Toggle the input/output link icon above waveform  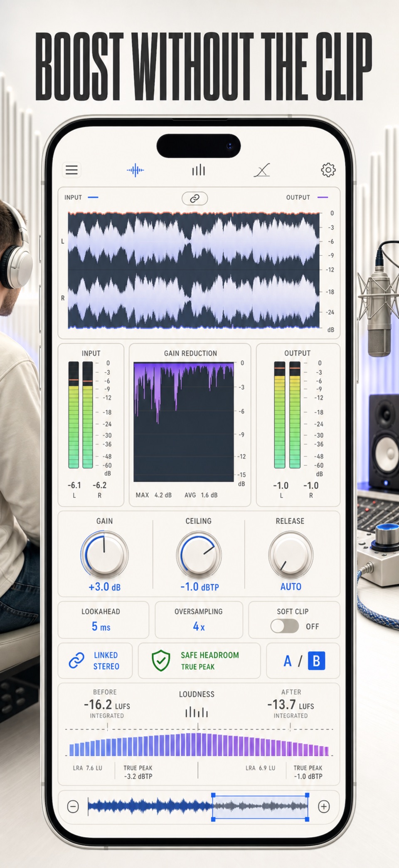pos(195,198)
